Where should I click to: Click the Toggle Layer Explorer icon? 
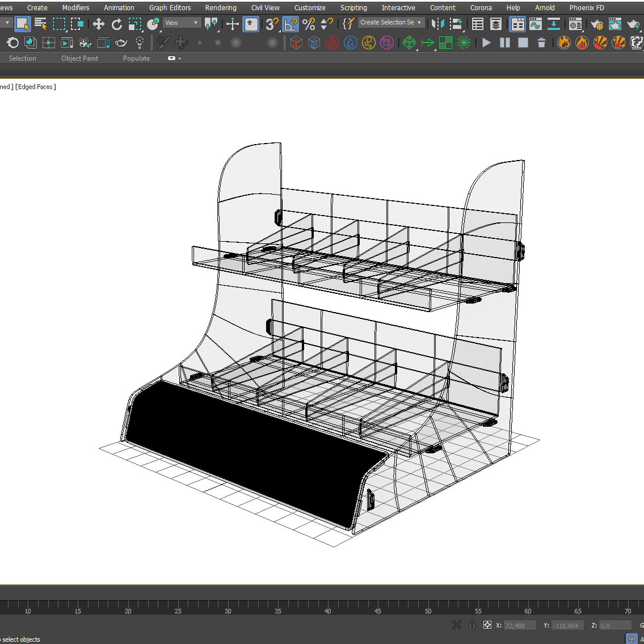(496, 24)
